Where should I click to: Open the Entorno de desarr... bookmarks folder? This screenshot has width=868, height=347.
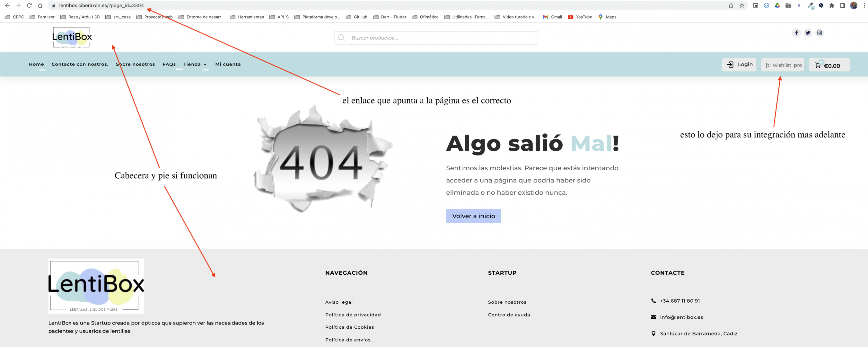[201, 17]
